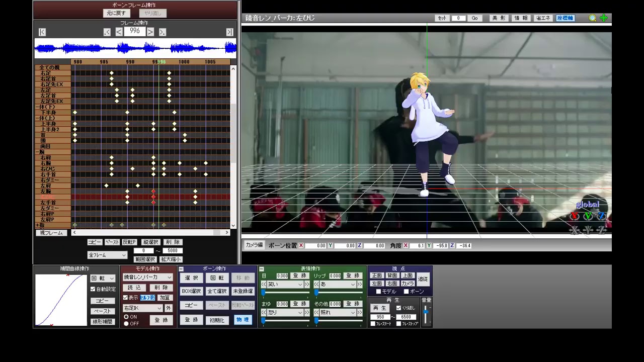This screenshot has width=644, height=362.
Task: Toggle the 表示 display checkbox
Action: point(126,298)
